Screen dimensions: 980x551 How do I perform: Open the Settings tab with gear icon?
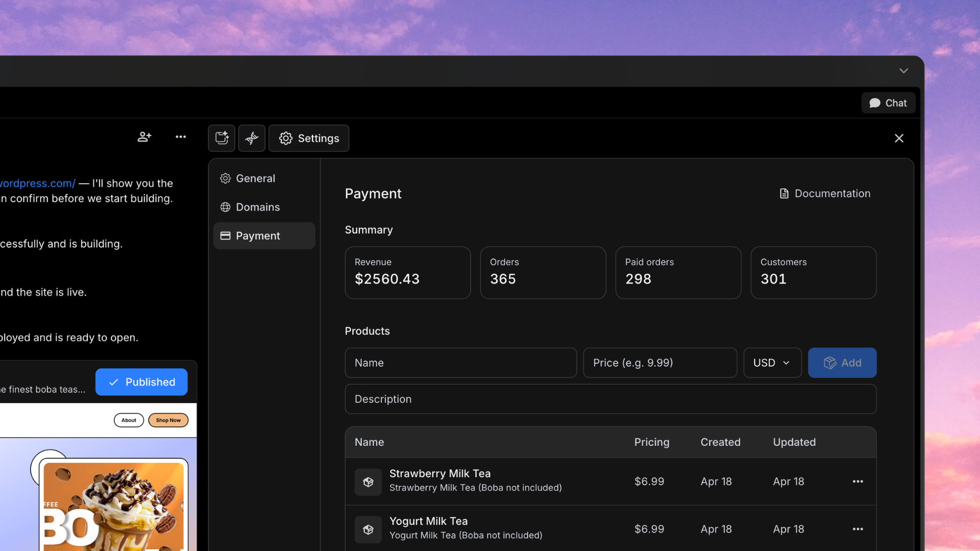pyautogui.click(x=309, y=138)
